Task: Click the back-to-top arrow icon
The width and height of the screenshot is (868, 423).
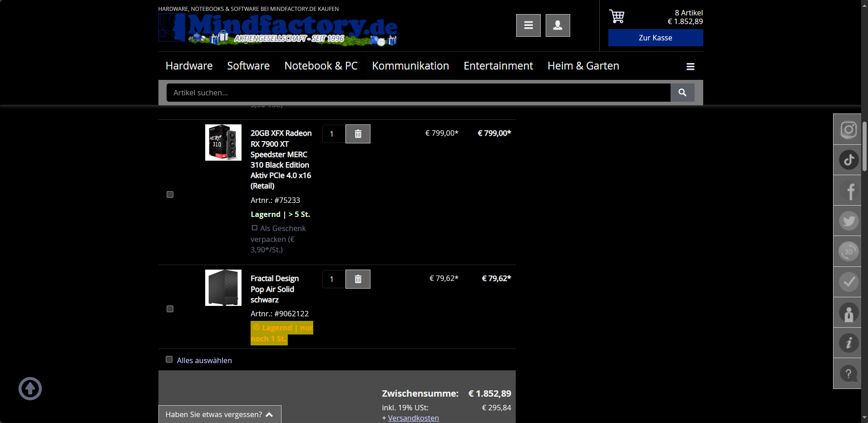Action: [x=30, y=389]
